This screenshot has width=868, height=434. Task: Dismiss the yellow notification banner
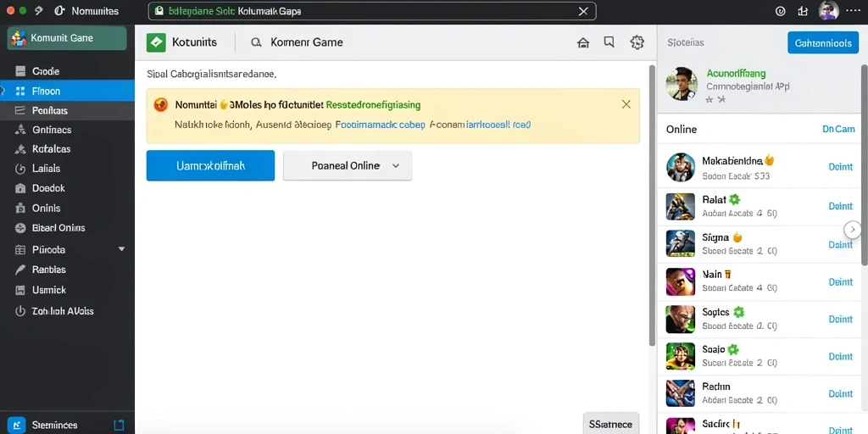[626, 104]
